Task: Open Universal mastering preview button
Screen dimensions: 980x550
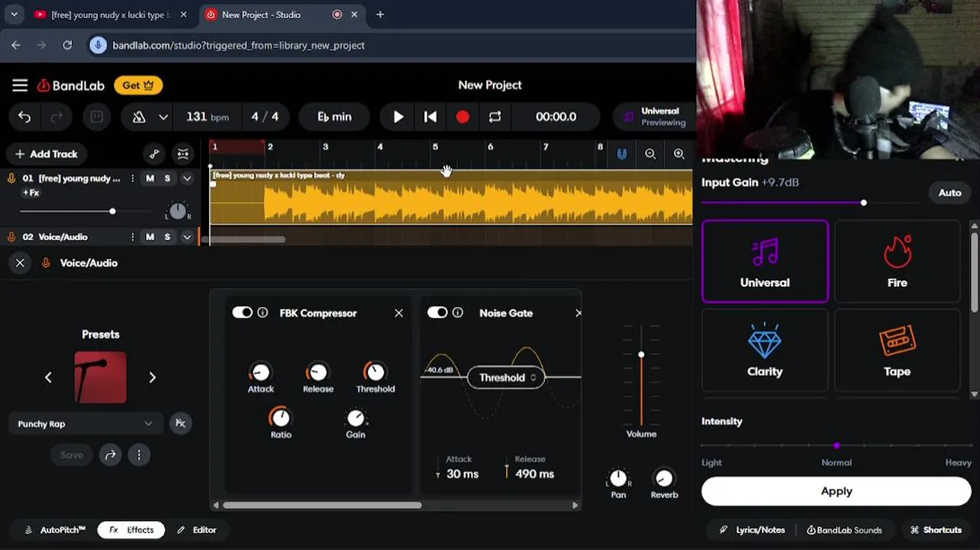Action: pos(653,117)
